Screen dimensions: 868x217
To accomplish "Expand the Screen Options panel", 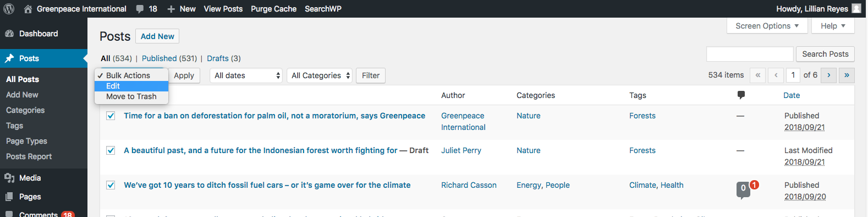I will tap(767, 26).
